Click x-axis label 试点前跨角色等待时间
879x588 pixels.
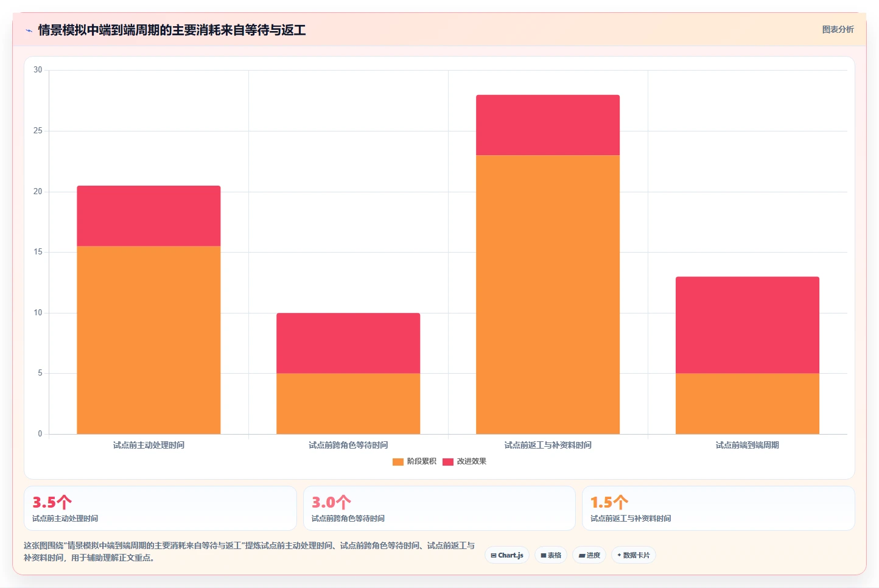point(348,446)
